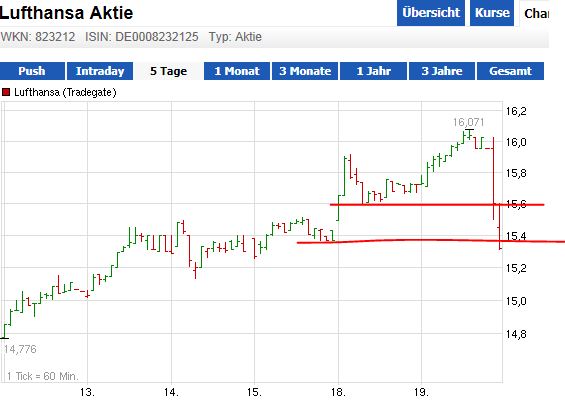Switch chart to 1 Monat
The width and height of the screenshot is (565, 404).
[237, 71]
